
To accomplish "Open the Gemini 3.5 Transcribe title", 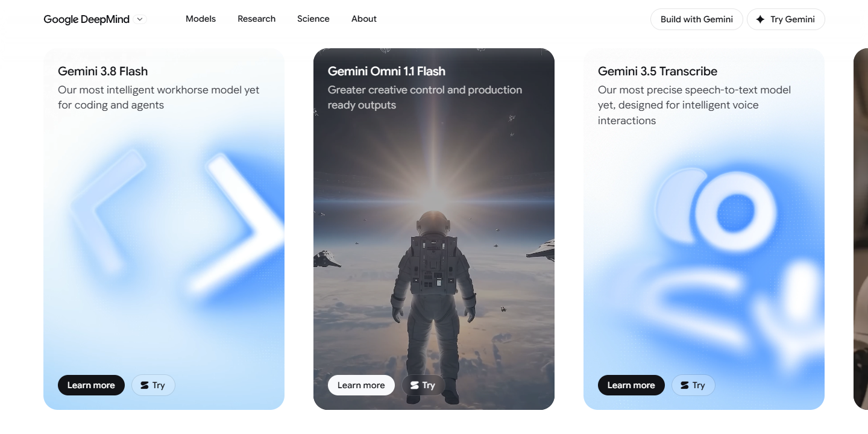I will coord(658,71).
